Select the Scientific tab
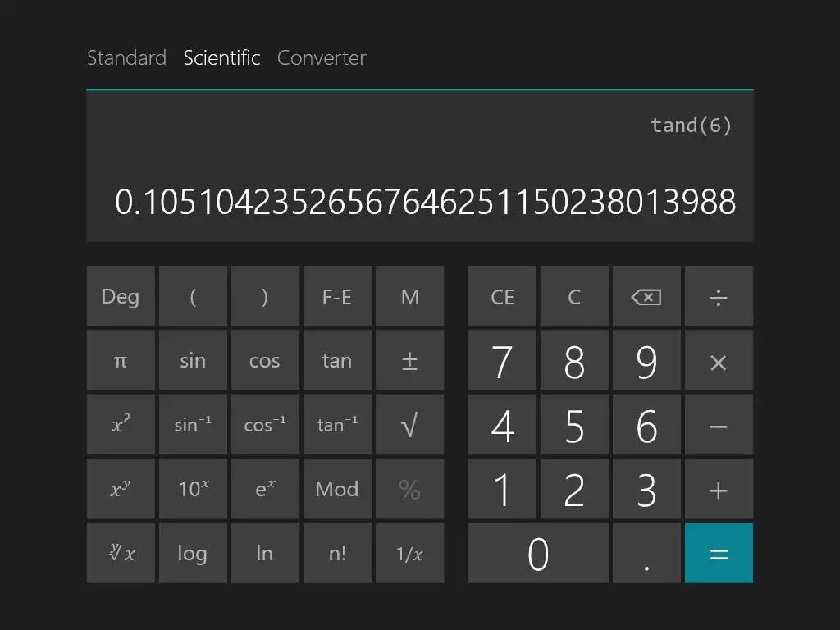The height and width of the screenshot is (630, 840). [x=221, y=58]
